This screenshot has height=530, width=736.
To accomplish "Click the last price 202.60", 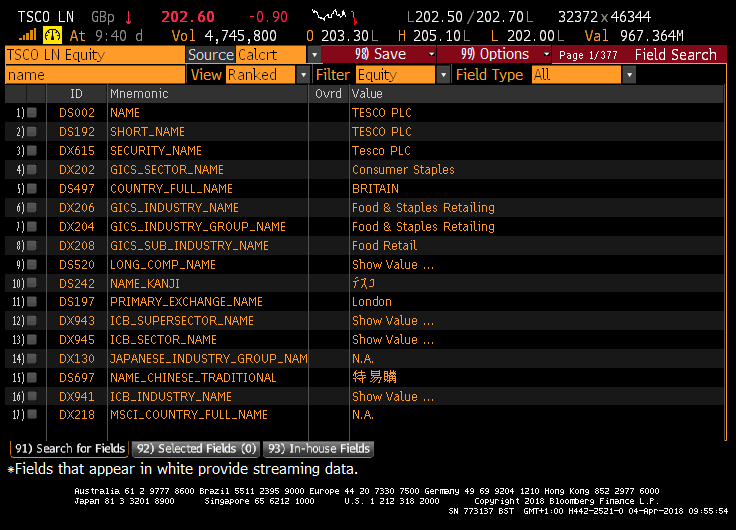I will 188,17.
